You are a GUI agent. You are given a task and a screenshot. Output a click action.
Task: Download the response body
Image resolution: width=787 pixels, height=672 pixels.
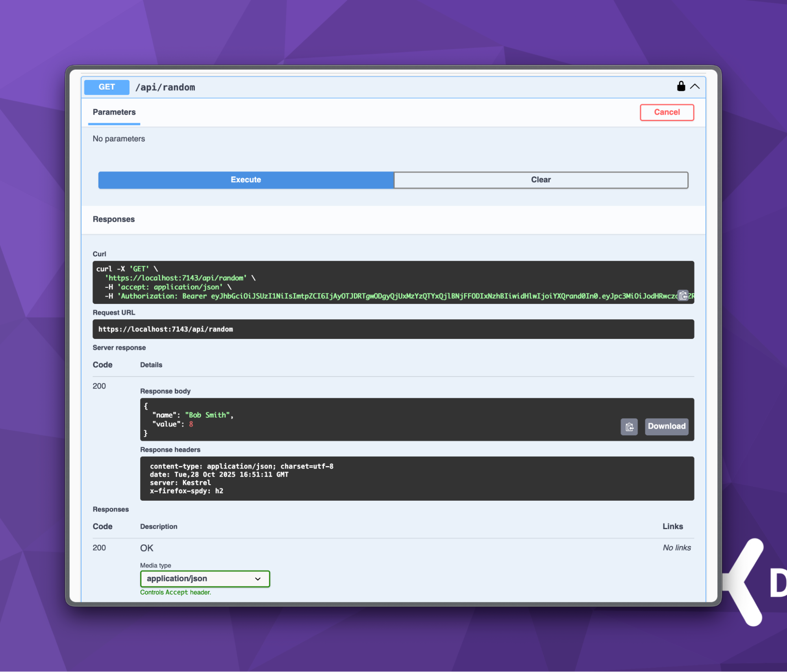point(667,426)
